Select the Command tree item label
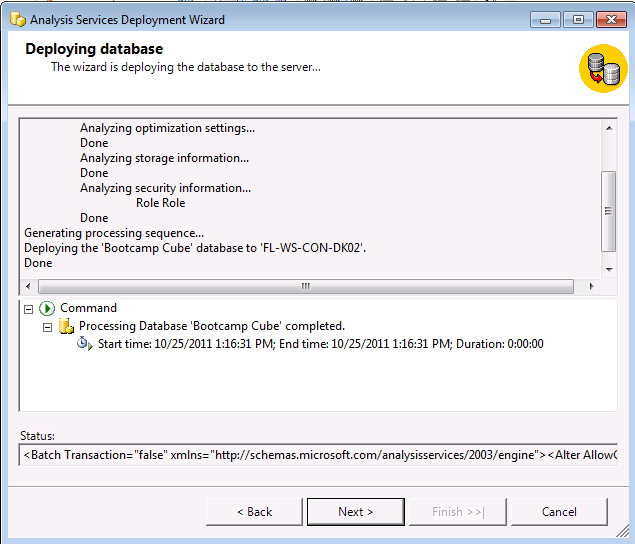 88,308
